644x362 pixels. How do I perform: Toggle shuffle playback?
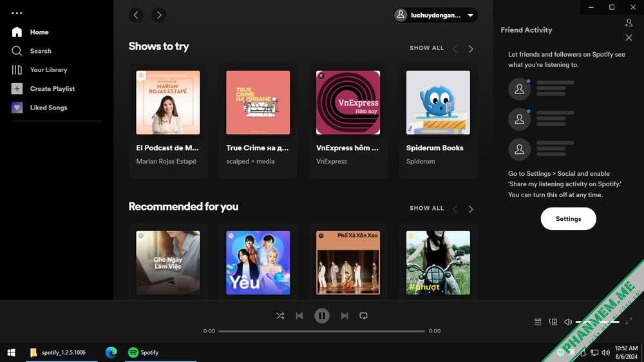coord(280,316)
